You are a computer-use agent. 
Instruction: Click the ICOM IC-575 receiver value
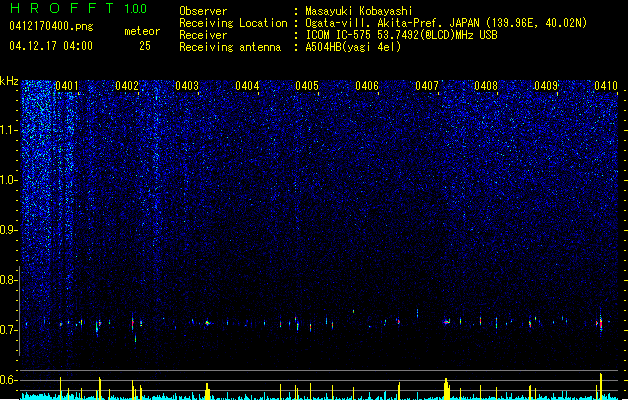click(x=401, y=35)
